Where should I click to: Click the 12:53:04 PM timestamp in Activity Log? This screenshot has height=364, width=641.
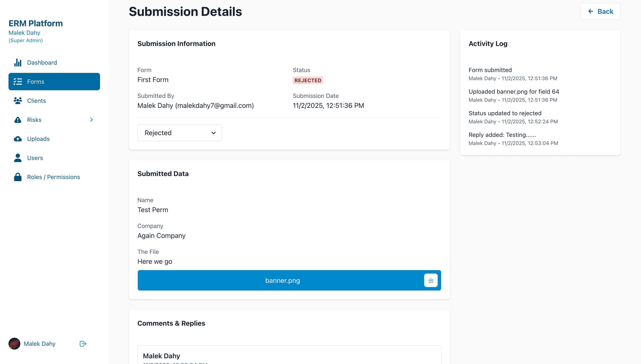point(543,143)
